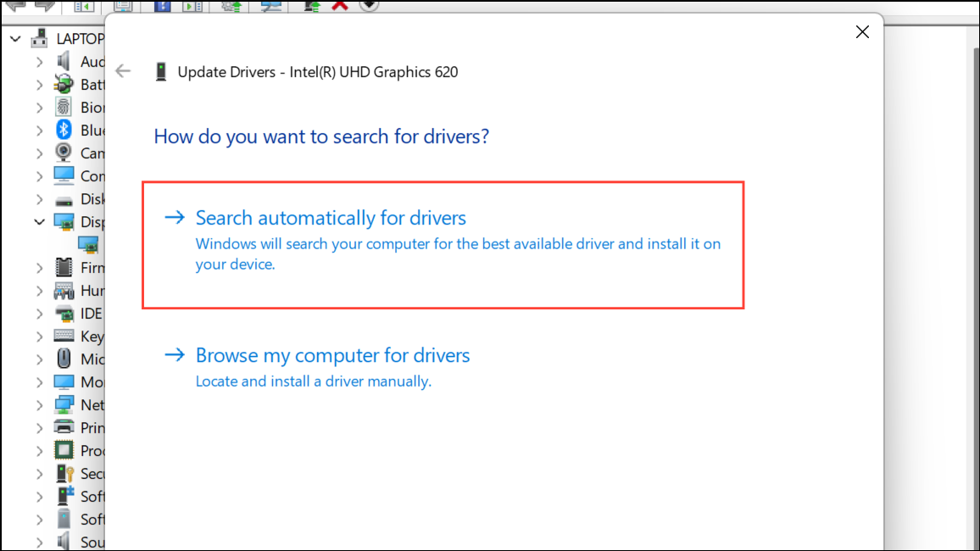This screenshot has width=980, height=551.
Task: Expand the Key (Keyboards) category chevron
Action: (39, 337)
